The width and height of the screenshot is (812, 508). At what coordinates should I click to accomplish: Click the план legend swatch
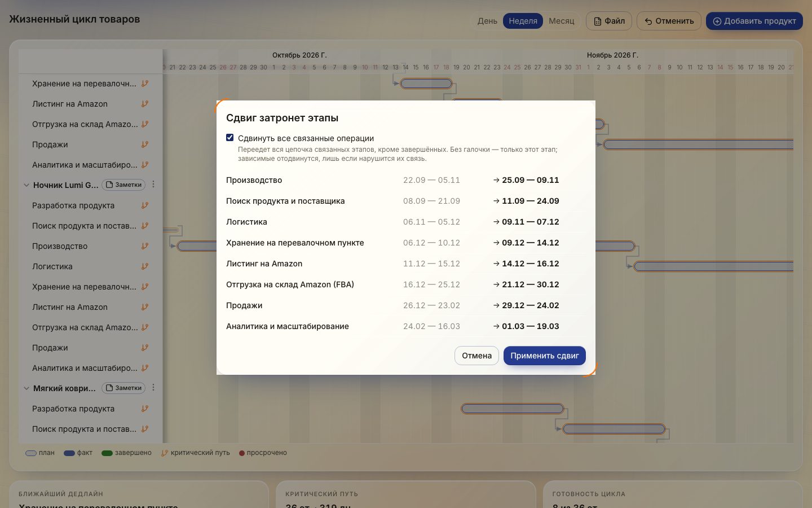pos(31,453)
